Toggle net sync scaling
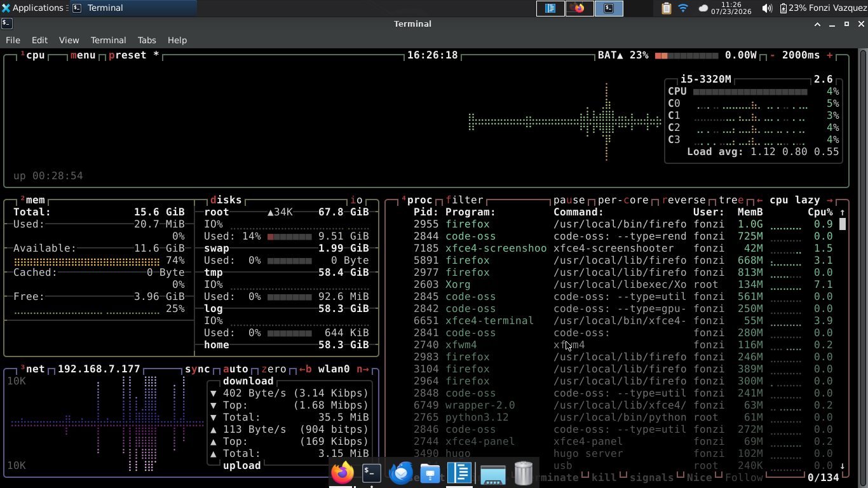Image resolution: width=868 pixels, height=488 pixels. [198, 369]
